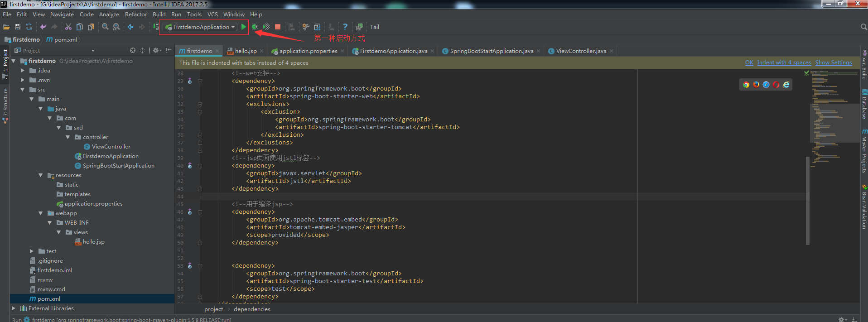
Task: Navigate back with the blue left arrow
Action: (130, 27)
